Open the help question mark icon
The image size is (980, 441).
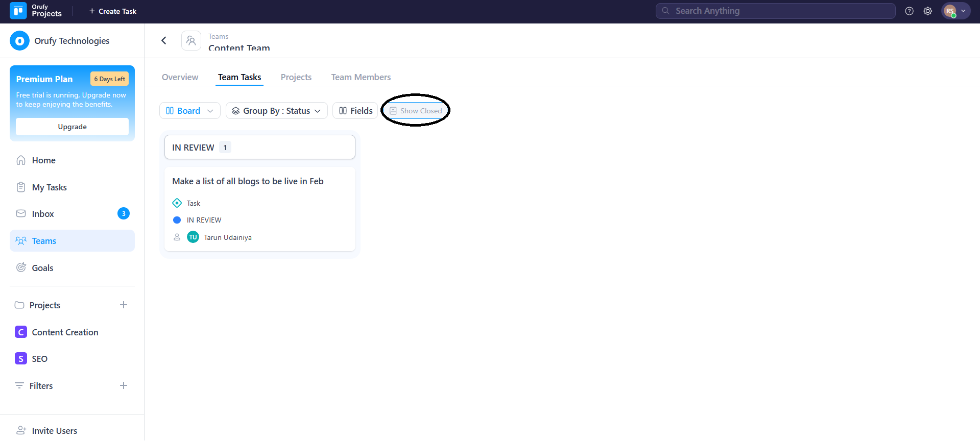click(x=909, y=11)
